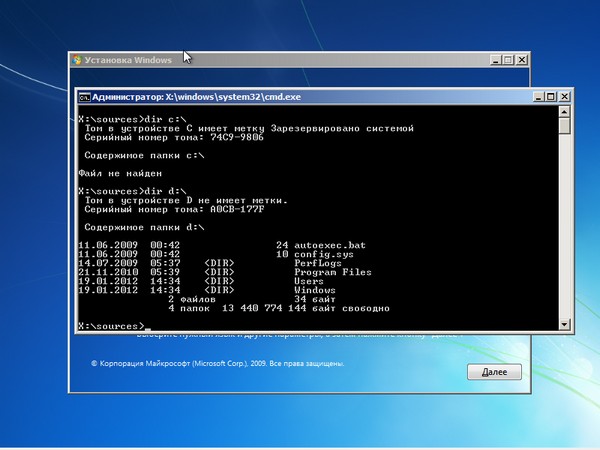Viewport: 600px width, 450px height.
Task: Click the Windows directory entry
Action: tap(315, 290)
